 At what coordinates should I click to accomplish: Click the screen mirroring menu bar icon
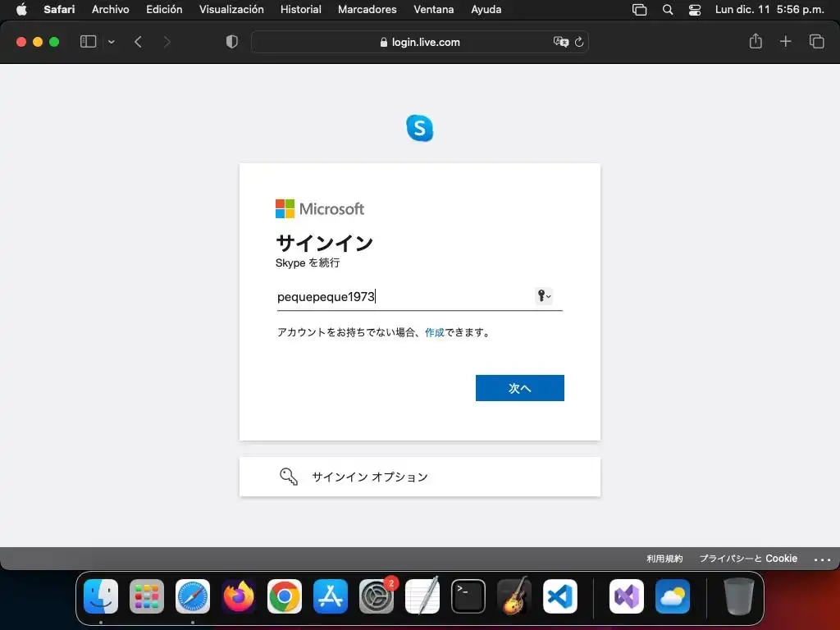(x=639, y=10)
